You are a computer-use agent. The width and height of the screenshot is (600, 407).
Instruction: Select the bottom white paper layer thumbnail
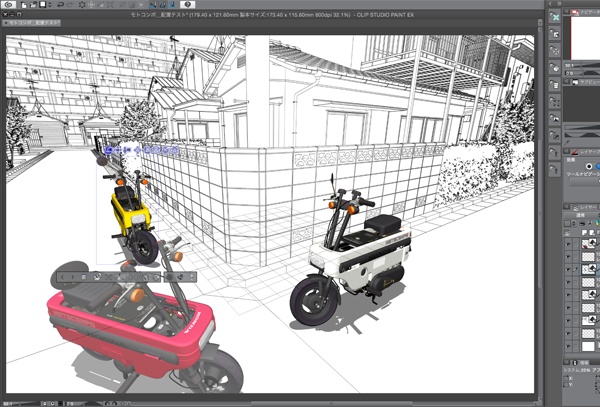[589, 346]
